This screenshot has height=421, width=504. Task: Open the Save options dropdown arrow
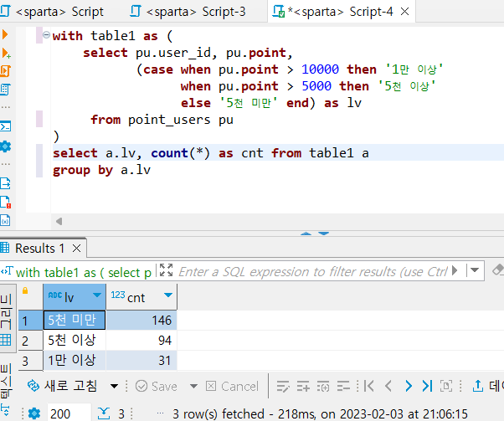(x=193, y=386)
